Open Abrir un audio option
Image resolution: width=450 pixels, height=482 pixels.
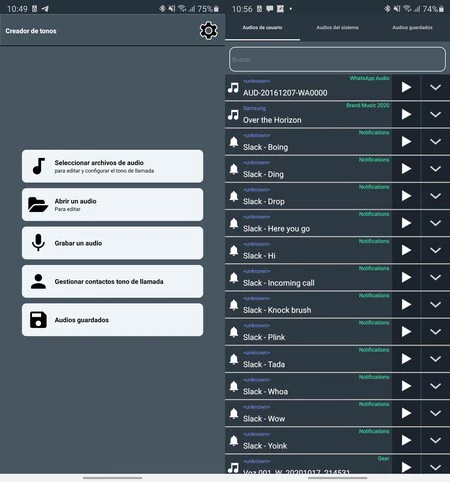112,204
